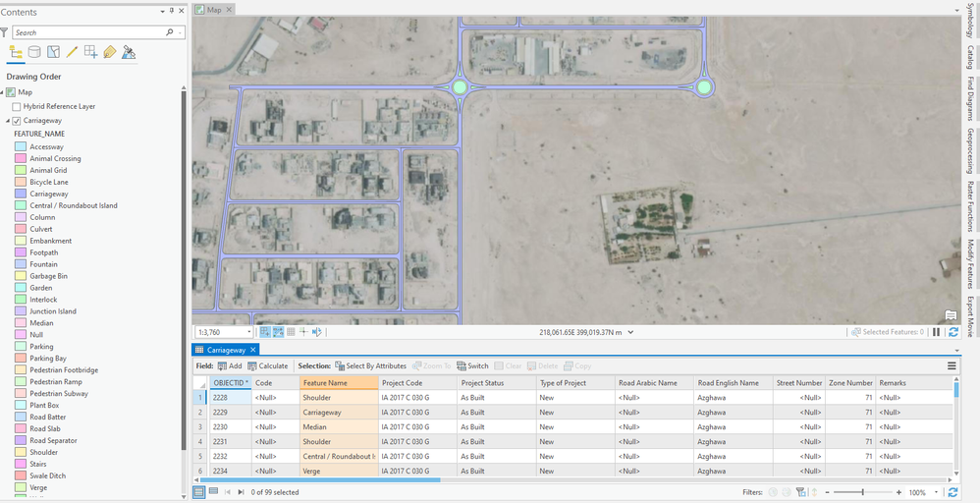Select the cell with OBJECTID 2232
The image size is (980, 503).
(x=231, y=456)
